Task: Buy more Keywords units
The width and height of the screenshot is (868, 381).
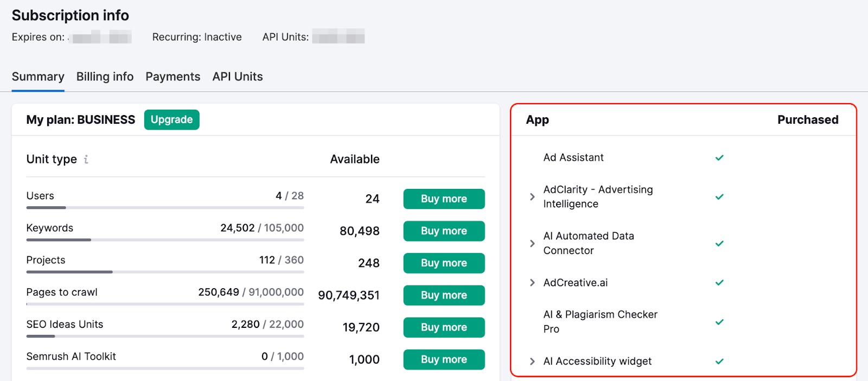Action: coord(444,231)
